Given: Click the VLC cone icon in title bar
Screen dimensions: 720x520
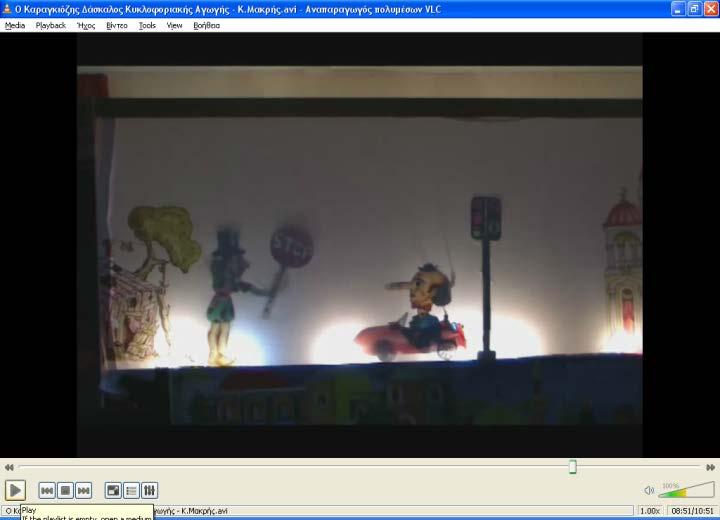Looking at the screenshot, I should [7, 9].
